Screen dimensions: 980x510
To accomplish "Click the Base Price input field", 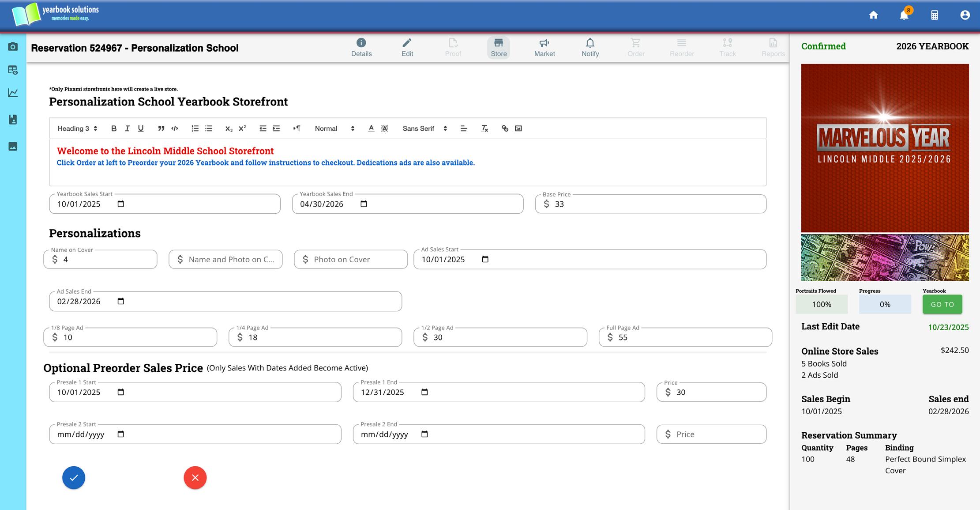I will click(657, 204).
